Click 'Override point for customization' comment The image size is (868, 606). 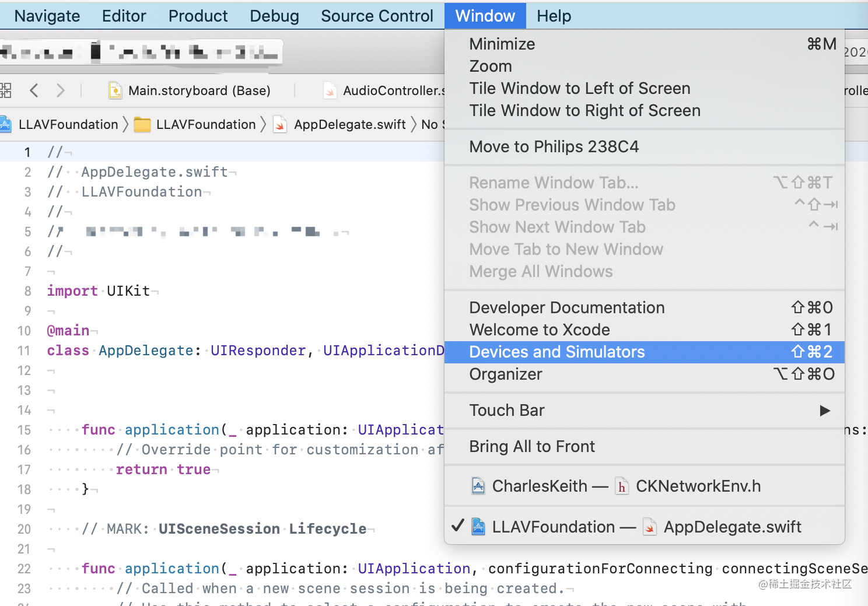tap(280, 450)
